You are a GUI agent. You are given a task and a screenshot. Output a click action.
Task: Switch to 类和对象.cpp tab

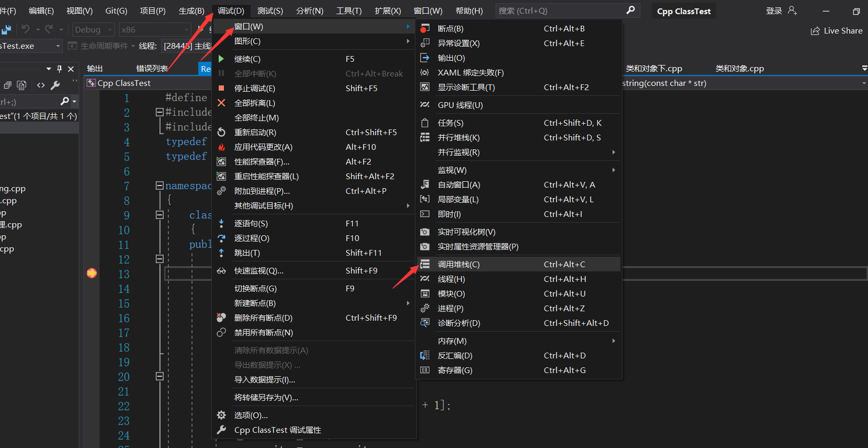coord(740,69)
